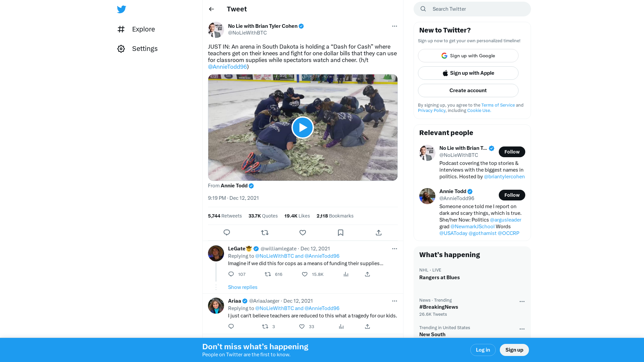Show replies under LeGate's comment
The image size is (644, 362).
coord(243,287)
